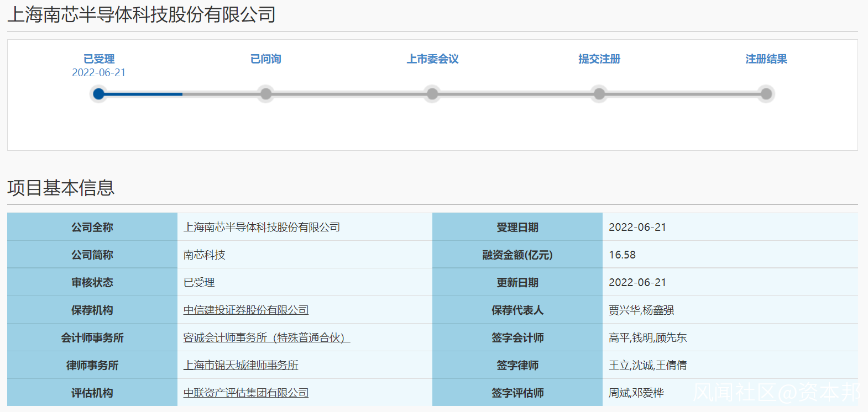Open the 中信建投证券股份有限公司 sponsor link
This screenshot has width=868, height=412.
[246, 310]
